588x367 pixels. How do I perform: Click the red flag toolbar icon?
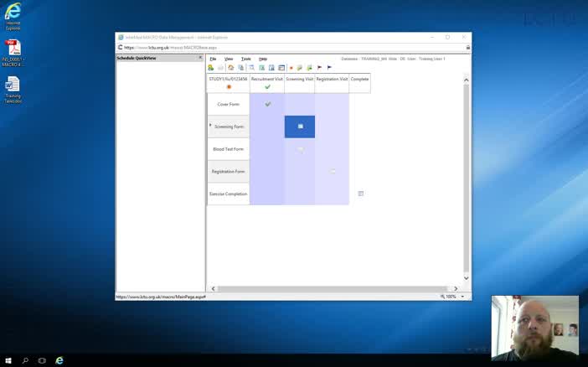(x=319, y=68)
